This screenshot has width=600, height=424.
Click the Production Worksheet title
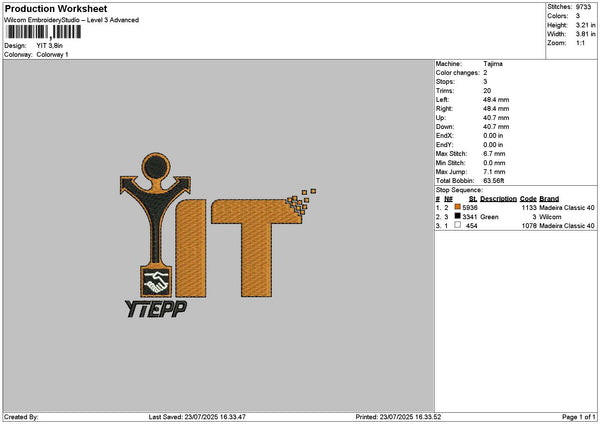(56, 9)
